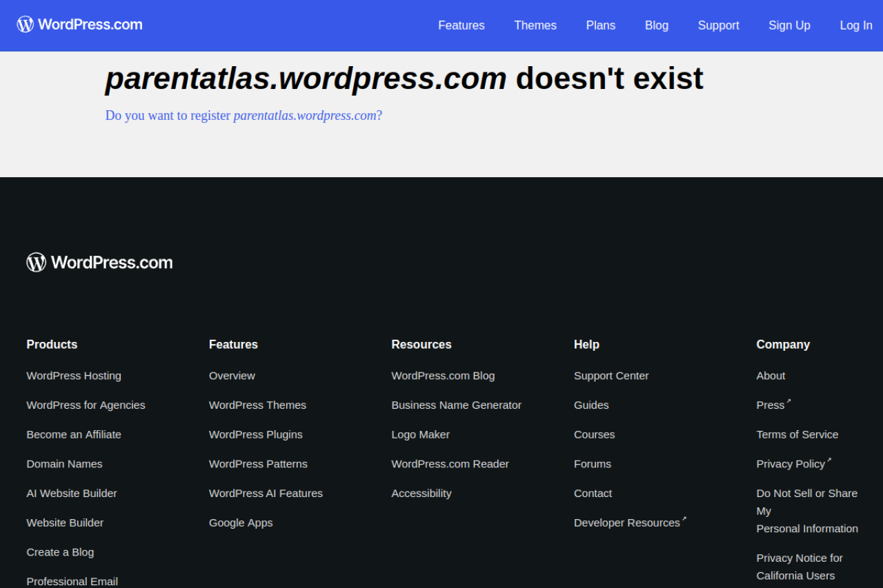Open Contact under Help
The height and width of the screenshot is (588, 883).
pyautogui.click(x=593, y=494)
